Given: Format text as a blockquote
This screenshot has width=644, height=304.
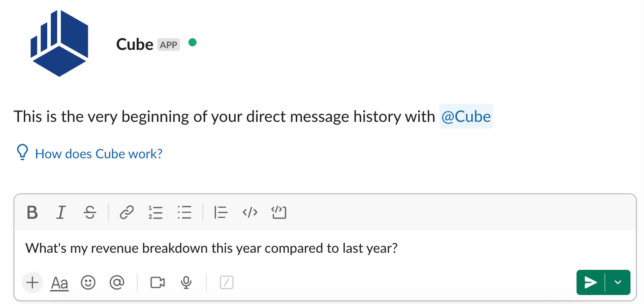Looking at the screenshot, I should pos(221,212).
